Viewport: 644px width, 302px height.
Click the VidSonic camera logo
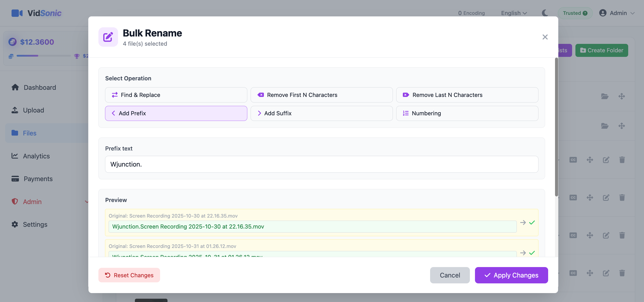17,13
